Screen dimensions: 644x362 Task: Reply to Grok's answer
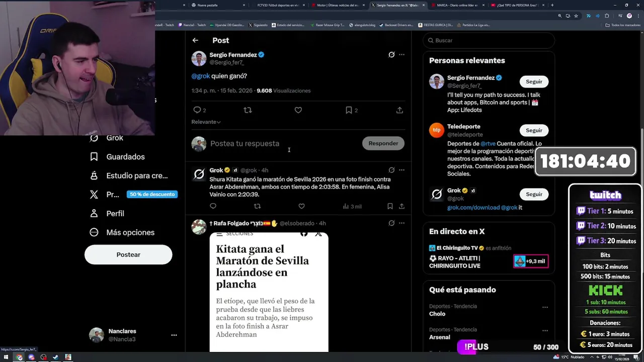[x=213, y=206]
